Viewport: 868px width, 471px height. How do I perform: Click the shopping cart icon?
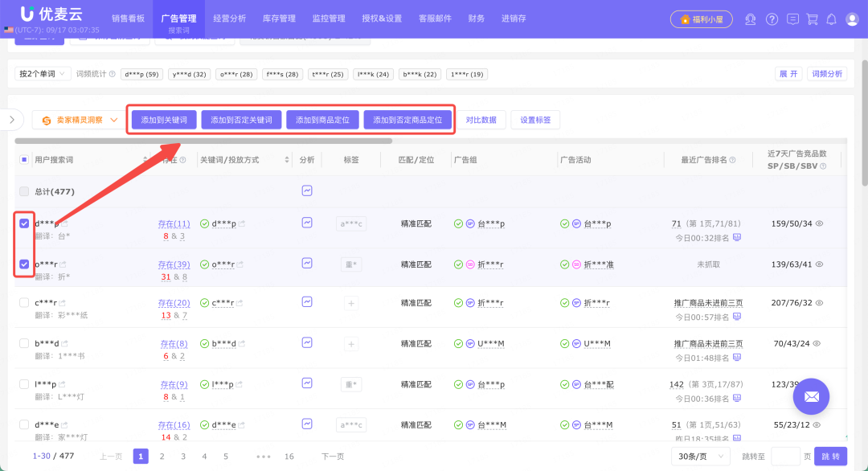[813, 19]
